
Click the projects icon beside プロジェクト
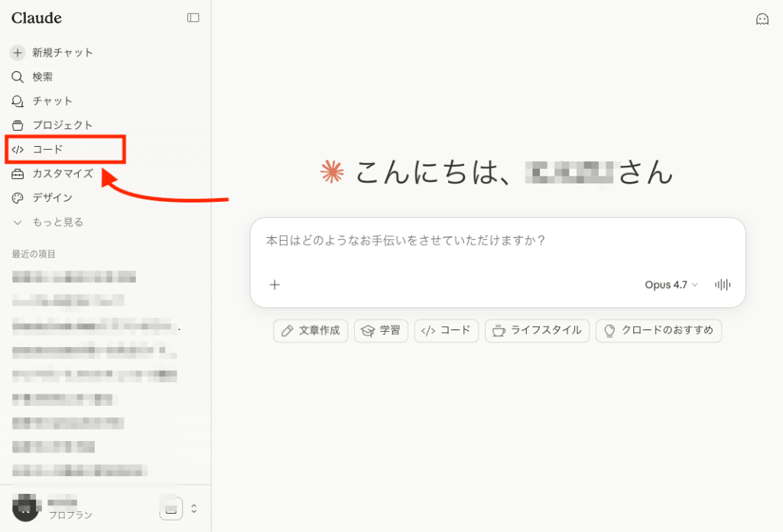point(18,125)
